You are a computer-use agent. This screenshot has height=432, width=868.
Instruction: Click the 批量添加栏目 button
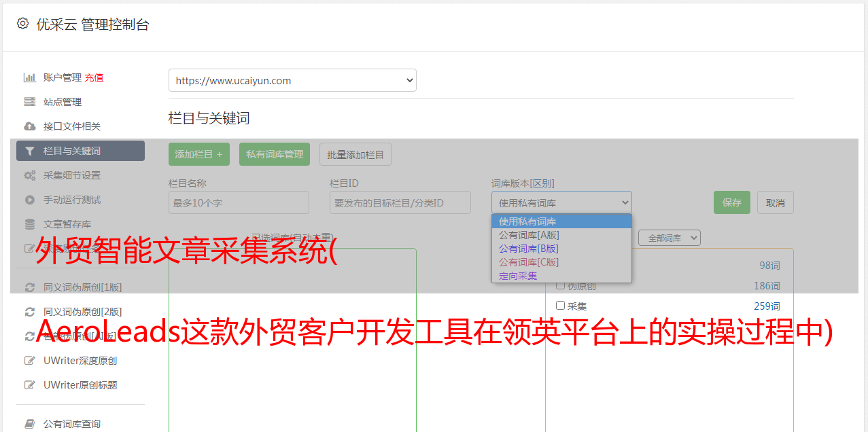click(x=355, y=154)
